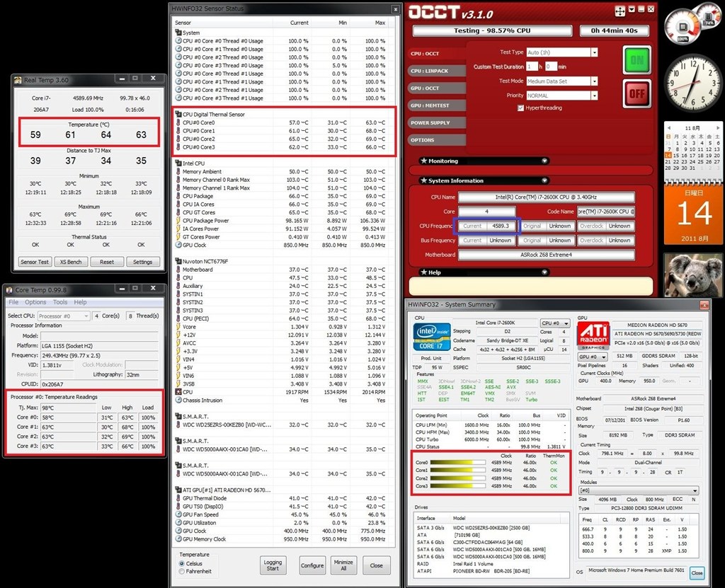Click the power icon beside CPU Package Power

click(178, 221)
